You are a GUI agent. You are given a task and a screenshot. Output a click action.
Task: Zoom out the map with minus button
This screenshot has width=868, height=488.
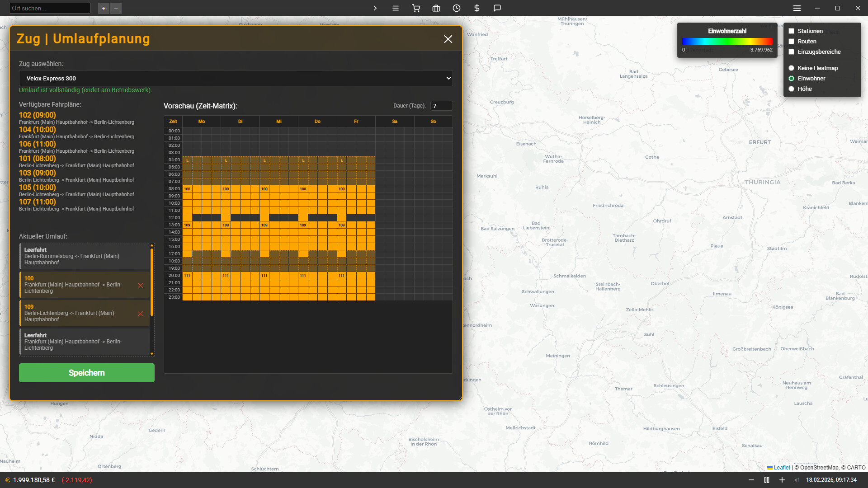[116, 8]
